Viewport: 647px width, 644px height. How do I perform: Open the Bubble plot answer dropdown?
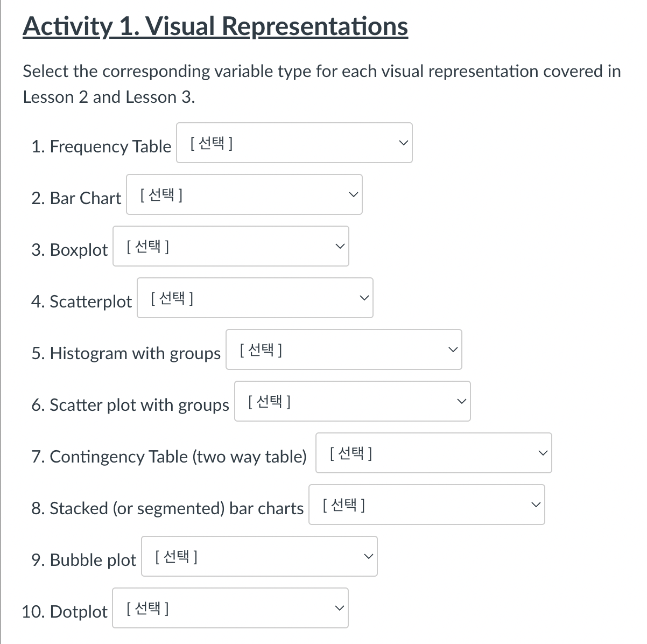259,556
